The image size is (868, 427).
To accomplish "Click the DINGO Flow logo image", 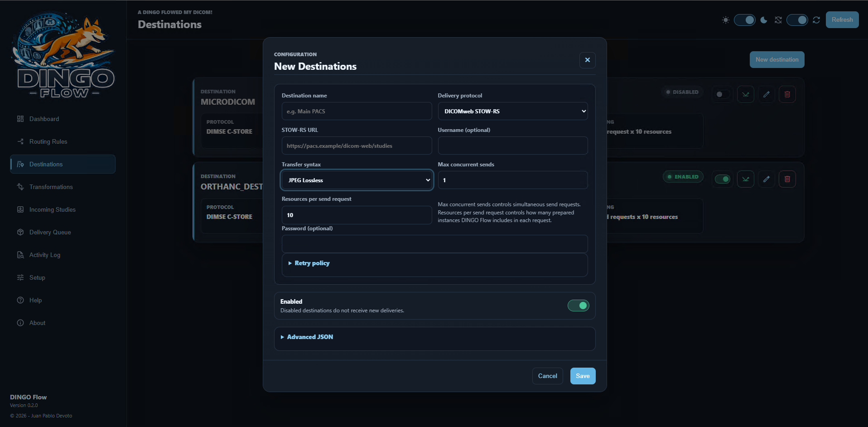I will [63, 54].
